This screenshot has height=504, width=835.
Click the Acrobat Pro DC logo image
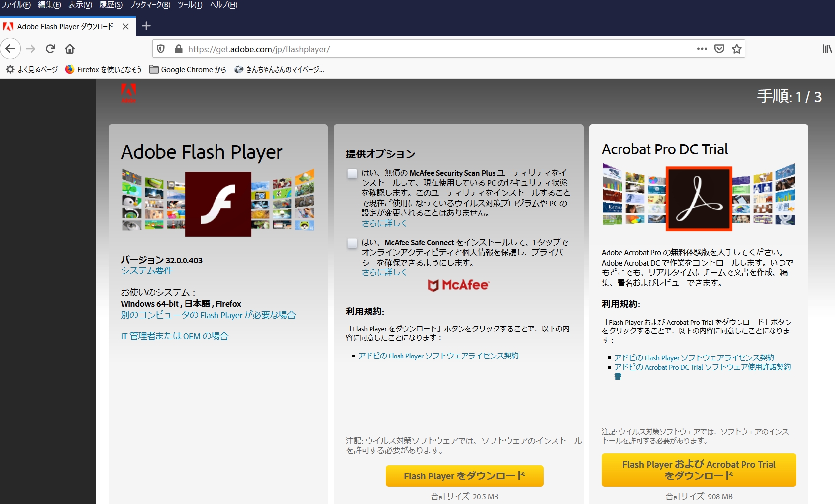[x=699, y=198]
